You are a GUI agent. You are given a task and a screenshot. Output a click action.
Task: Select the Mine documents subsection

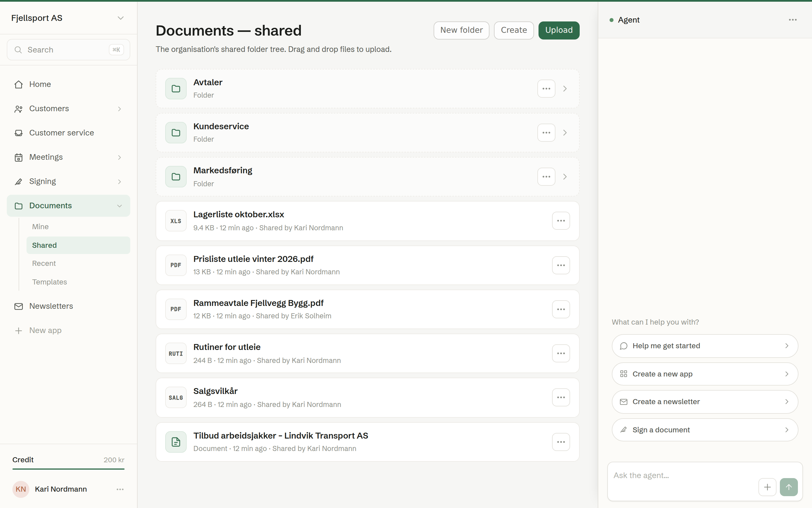(78, 227)
